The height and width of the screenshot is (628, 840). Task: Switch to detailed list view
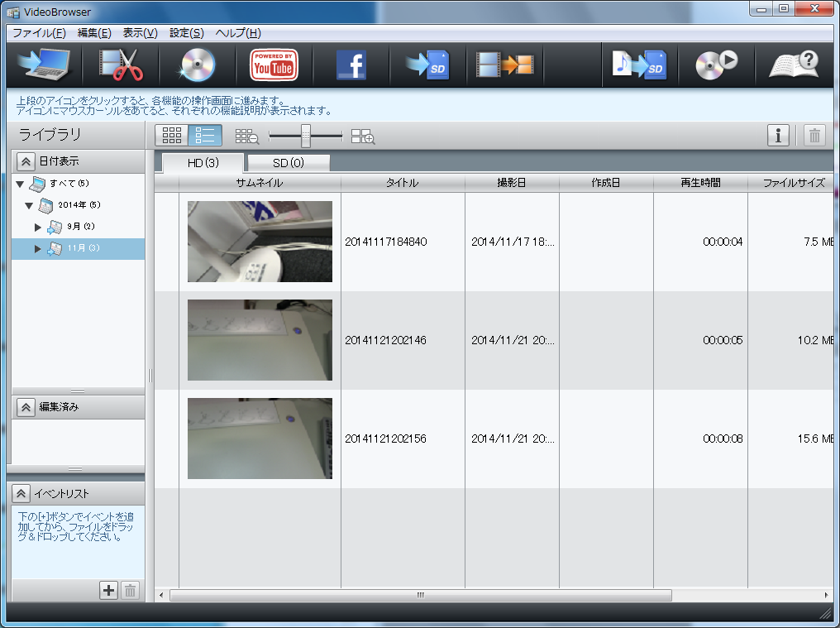205,135
